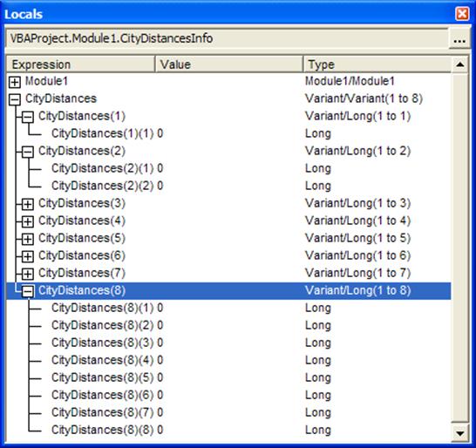Screen dimensions: 476x448
Task: Click the scrollbar up arrow
Action: (460, 64)
